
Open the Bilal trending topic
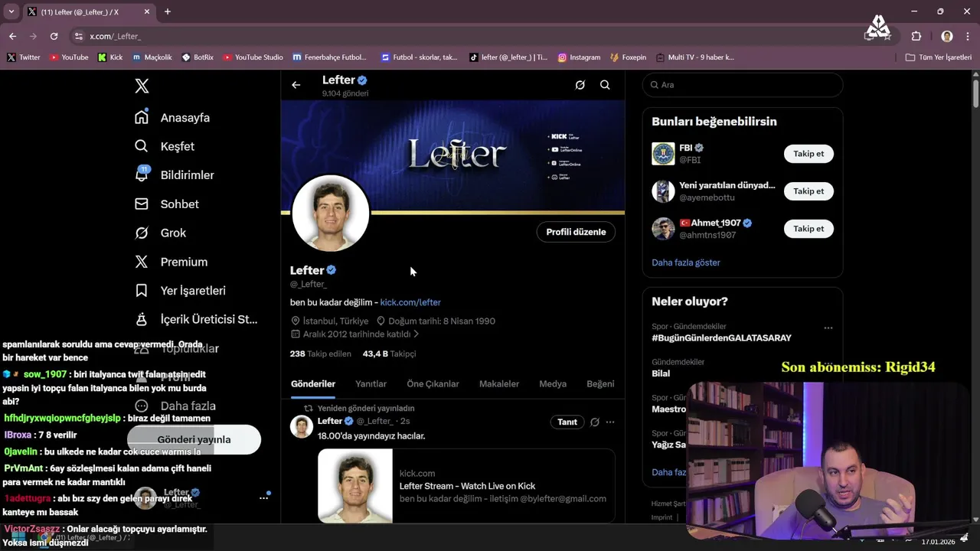(661, 373)
